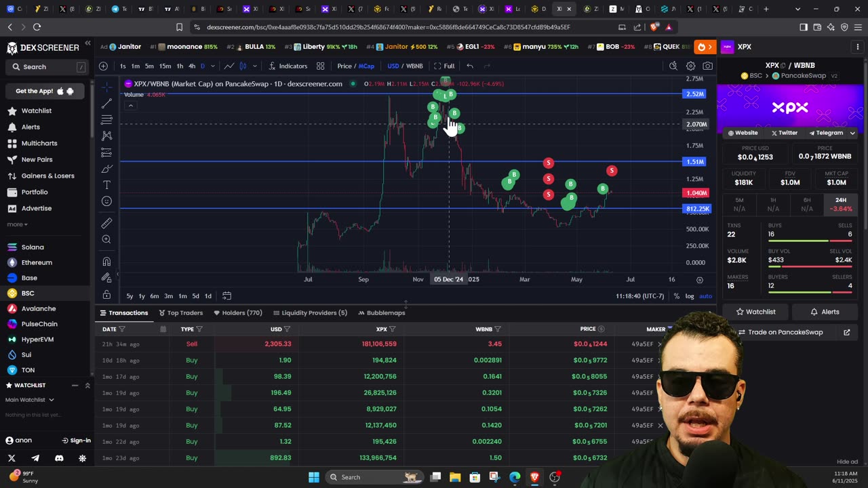Open the Holders (770) tab
Image resolution: width=868 pixels, height=488 pixels.
(x=237, y=312)
